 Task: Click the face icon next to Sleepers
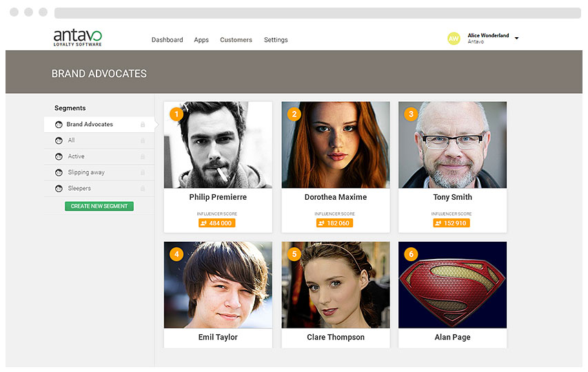[x=59, y=189]
